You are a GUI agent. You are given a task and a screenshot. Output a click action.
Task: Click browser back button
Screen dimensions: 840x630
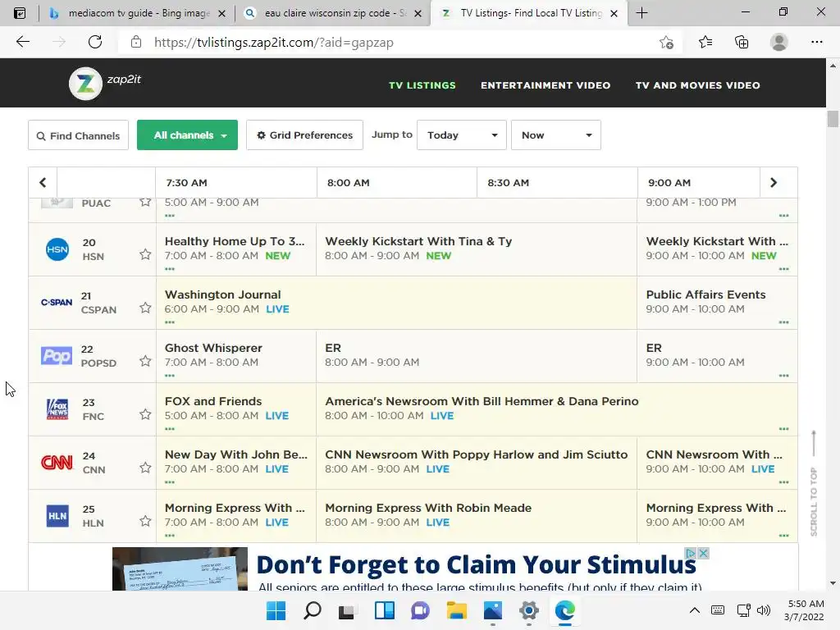(x=22, y=42)
